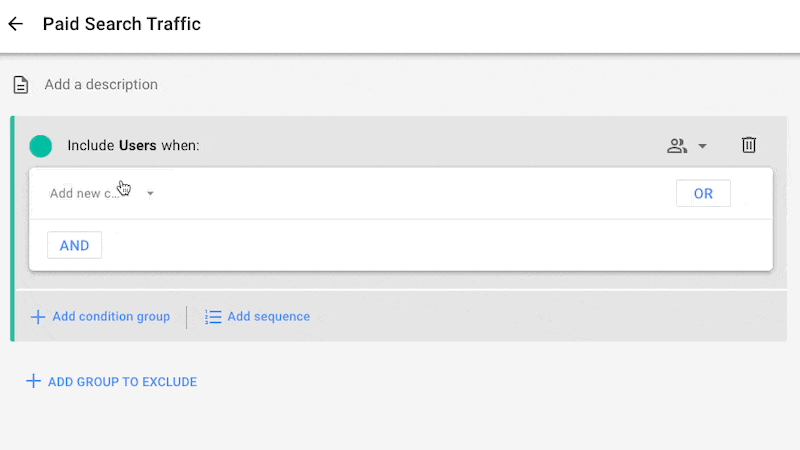800x450 pixels.
Task: Click the people scope icon
Action: pyautogui.click(x=677, y=146)
